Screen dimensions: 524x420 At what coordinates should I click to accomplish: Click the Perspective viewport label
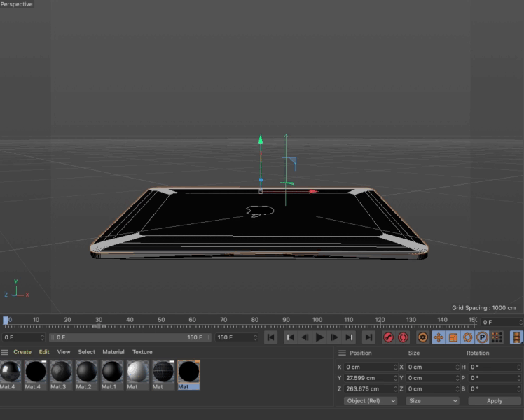[16, 4]
